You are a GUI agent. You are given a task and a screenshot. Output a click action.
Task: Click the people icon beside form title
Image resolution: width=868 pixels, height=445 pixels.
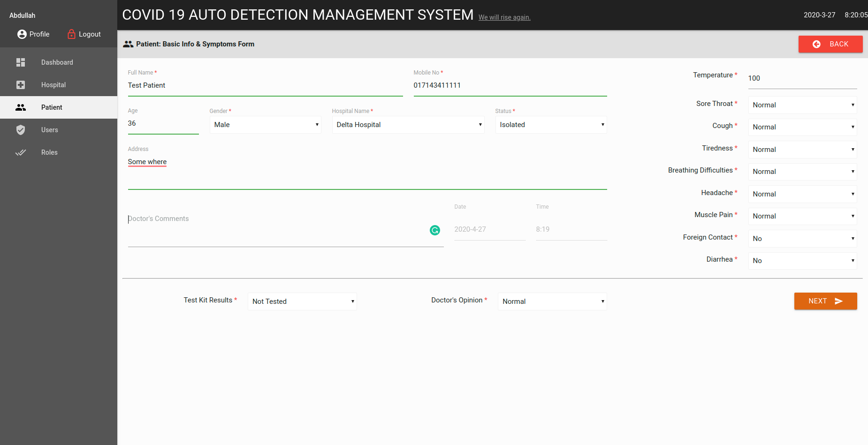tap(128, 44)
